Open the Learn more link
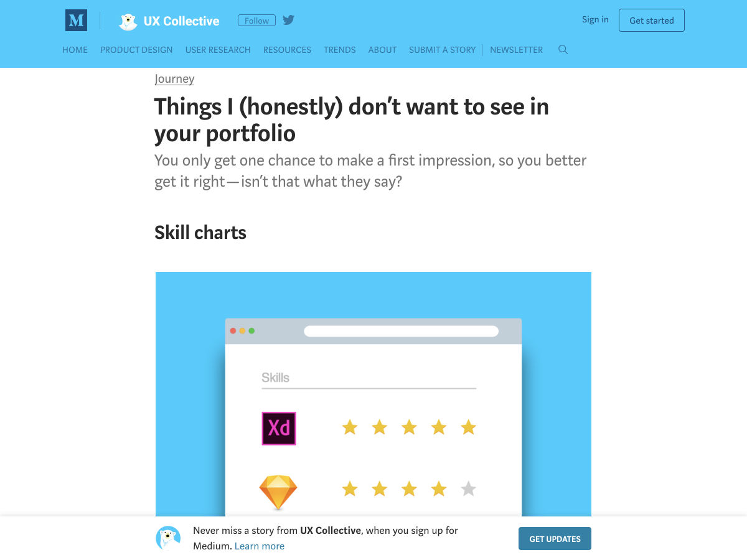This screenshot has width=747, height=560. (x=260, y=546)
